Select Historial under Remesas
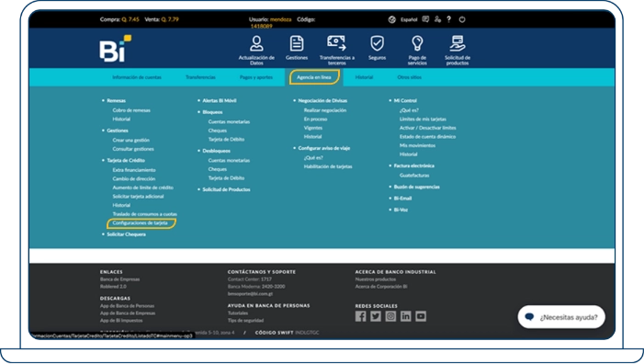 coord(121,119)
